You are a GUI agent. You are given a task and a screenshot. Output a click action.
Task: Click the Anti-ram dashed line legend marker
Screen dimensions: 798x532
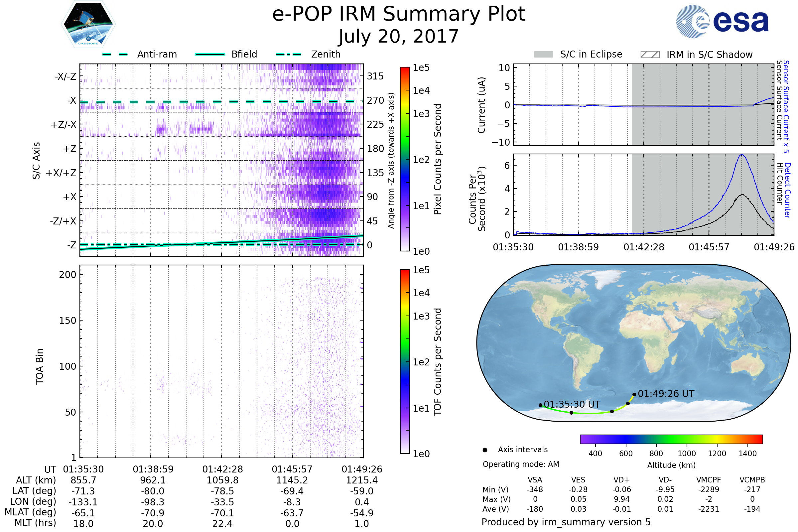(x=115, y=54)
